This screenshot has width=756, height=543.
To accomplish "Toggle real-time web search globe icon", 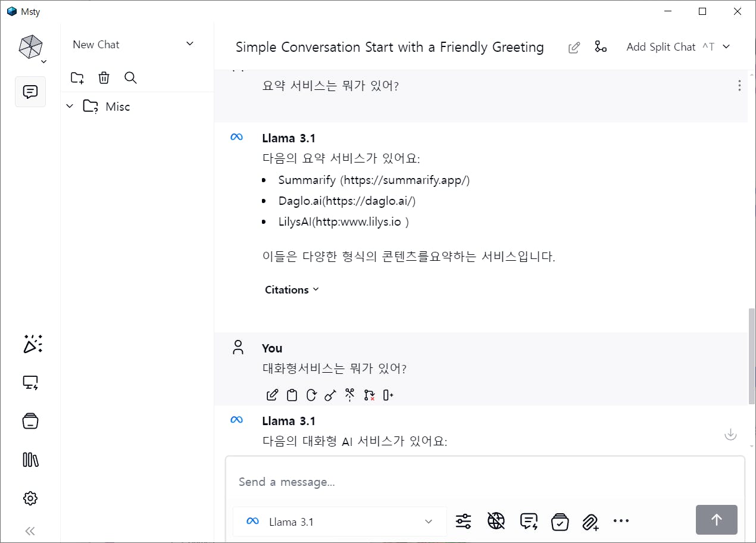I will click(496, 521).
